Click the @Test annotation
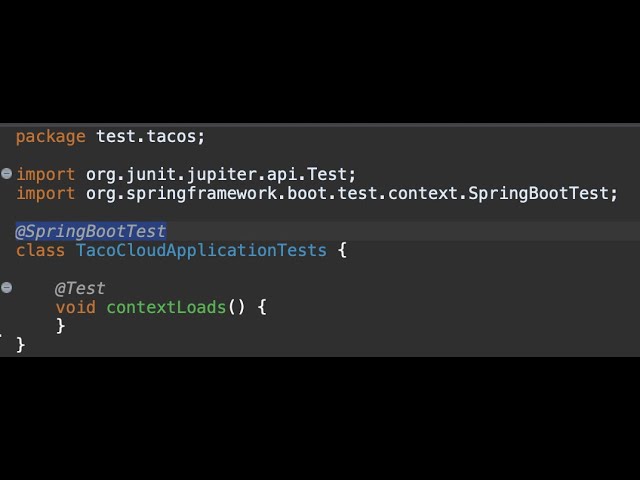This screenshot has width=640, height=480. pyautogui.click(x=80, y=288)
